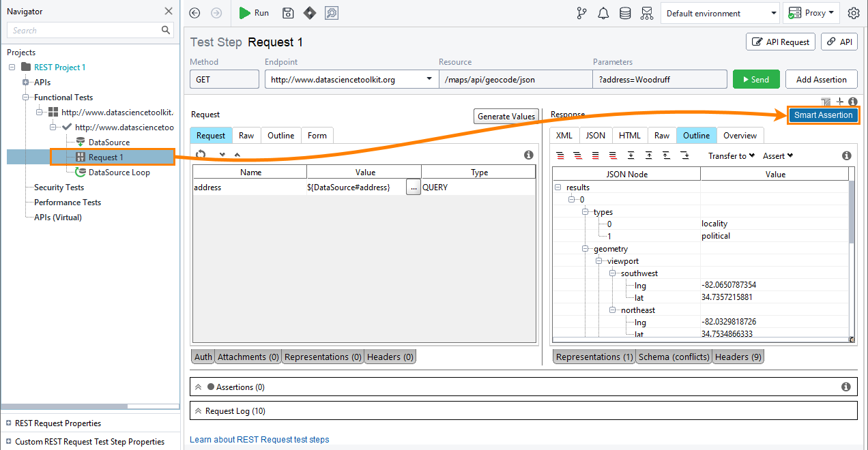Click the search magnifier in Navigator
Screen dimensions: 868x450
click(x=166, y=30)
